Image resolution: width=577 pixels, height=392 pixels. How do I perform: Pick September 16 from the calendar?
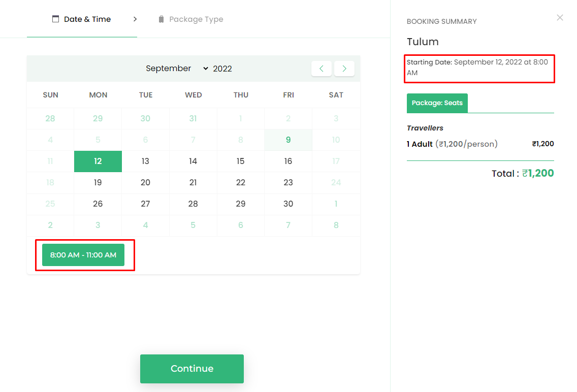[288, 161]
